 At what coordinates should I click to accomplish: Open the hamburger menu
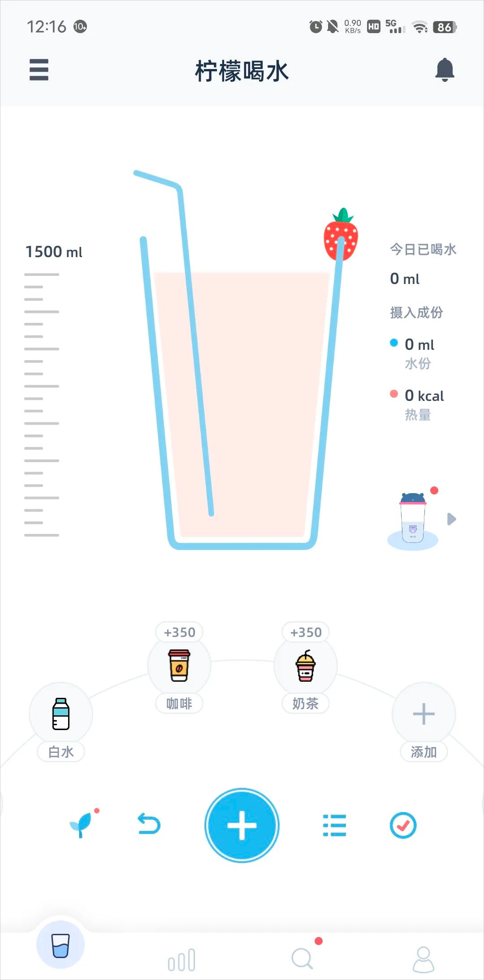39,70
